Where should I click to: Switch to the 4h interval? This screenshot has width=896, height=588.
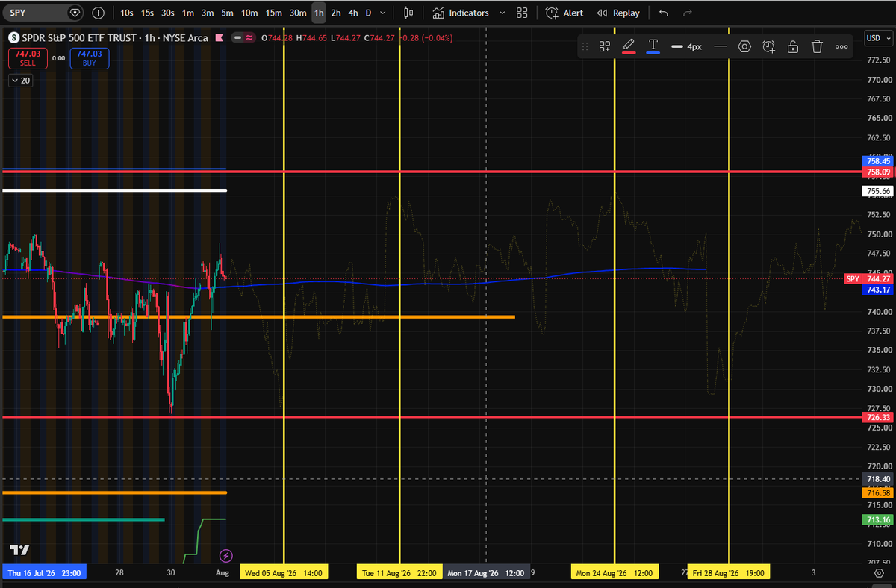[353, 13]
